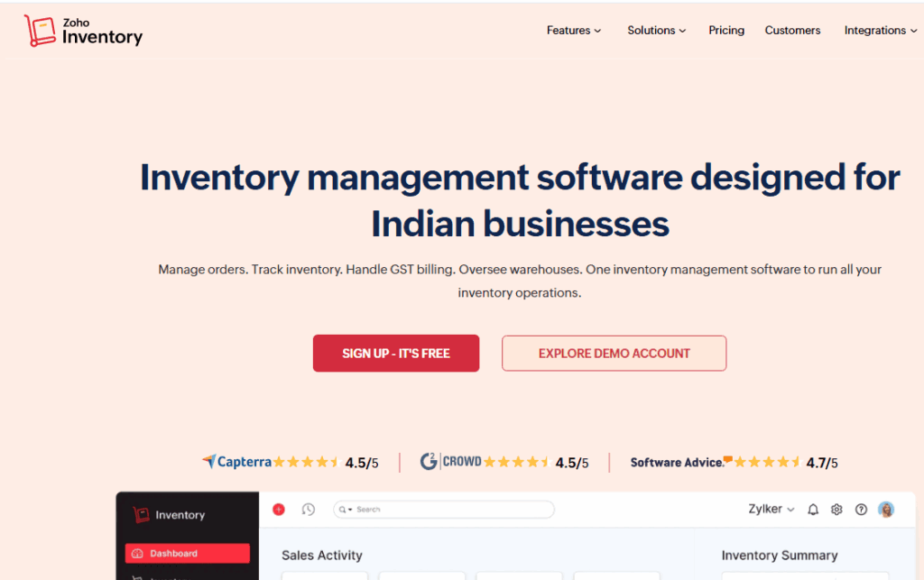Open the settings gear icon
Screen dimensions: 924x580
(836, 510)
